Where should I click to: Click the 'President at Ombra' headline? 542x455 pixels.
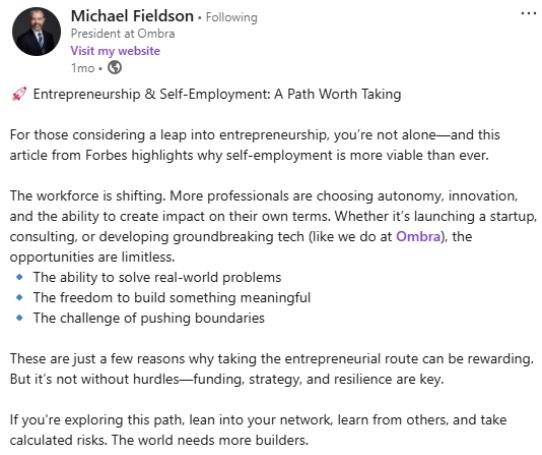(123, 34)
